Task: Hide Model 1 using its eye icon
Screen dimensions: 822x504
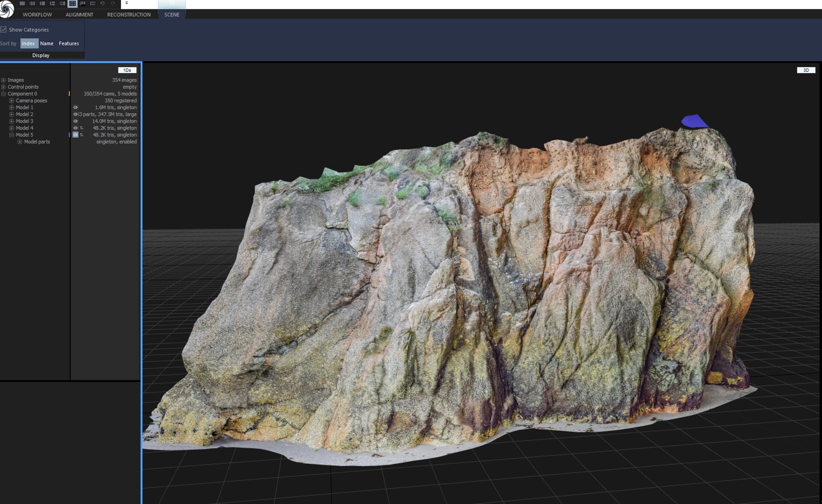Action: [75, 107]
